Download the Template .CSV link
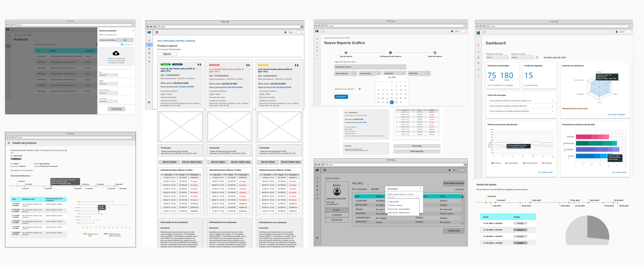Image resolution: width=644 pixels, height=265 pixels. pos(128,45)
